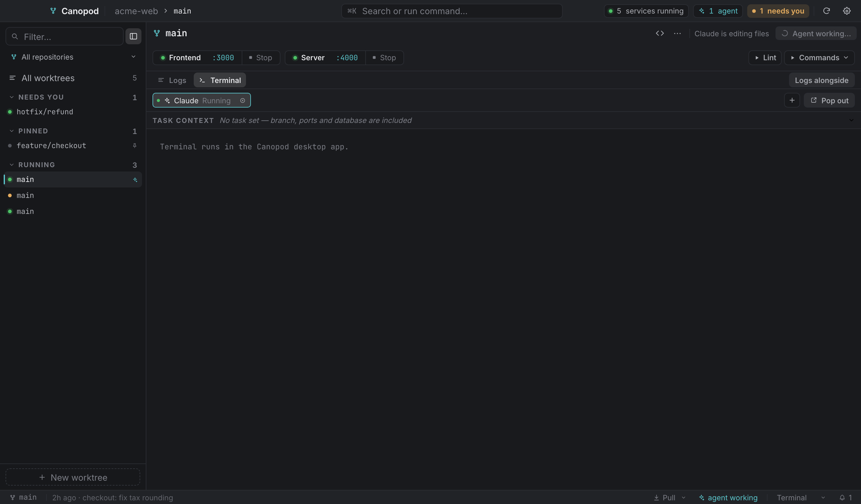Click the 1 needs you badge

(x=778, y=11)
